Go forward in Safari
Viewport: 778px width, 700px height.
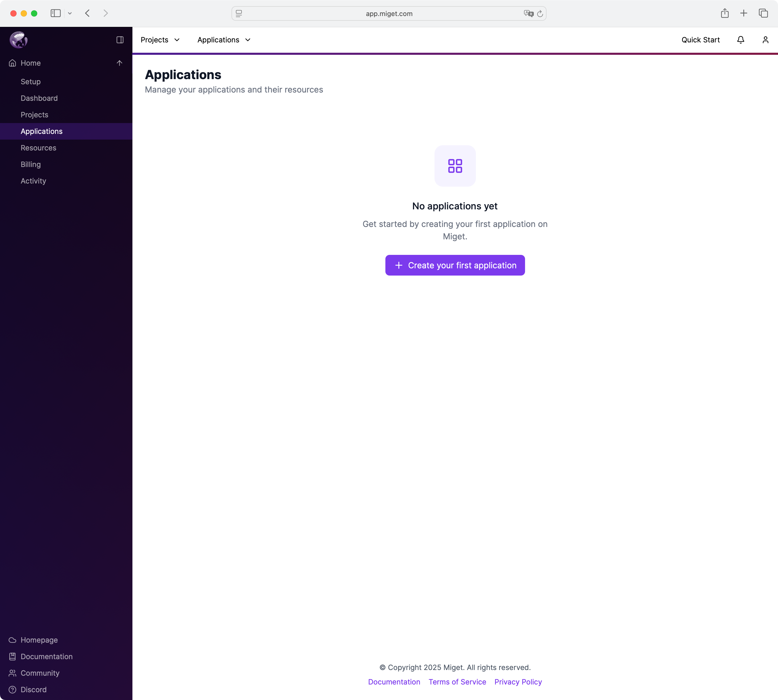coord(106,13)
